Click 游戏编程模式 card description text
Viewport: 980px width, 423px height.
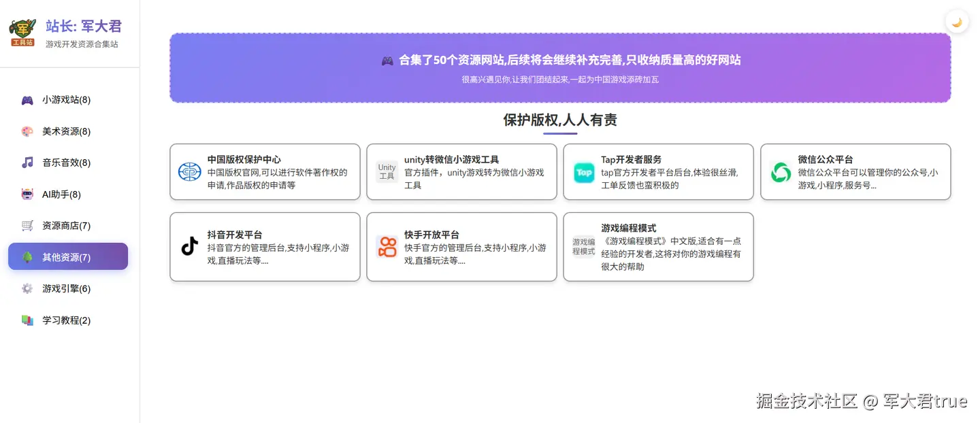671,254
